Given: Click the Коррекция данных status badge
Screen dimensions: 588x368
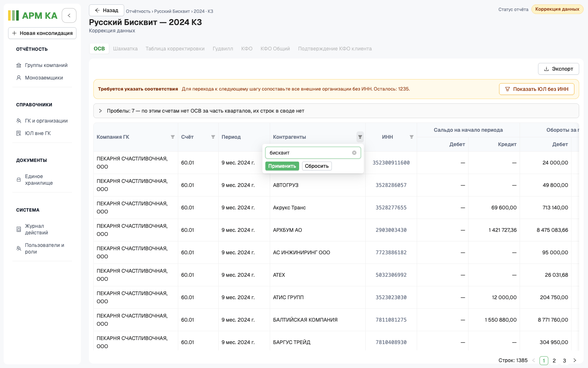Looking at the screenshot, I should click(x=557, y=9).
